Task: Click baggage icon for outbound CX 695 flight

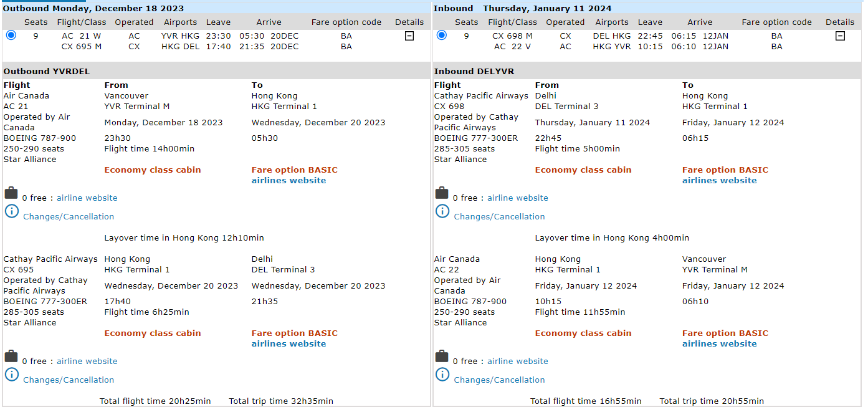Action: (11, 357)
